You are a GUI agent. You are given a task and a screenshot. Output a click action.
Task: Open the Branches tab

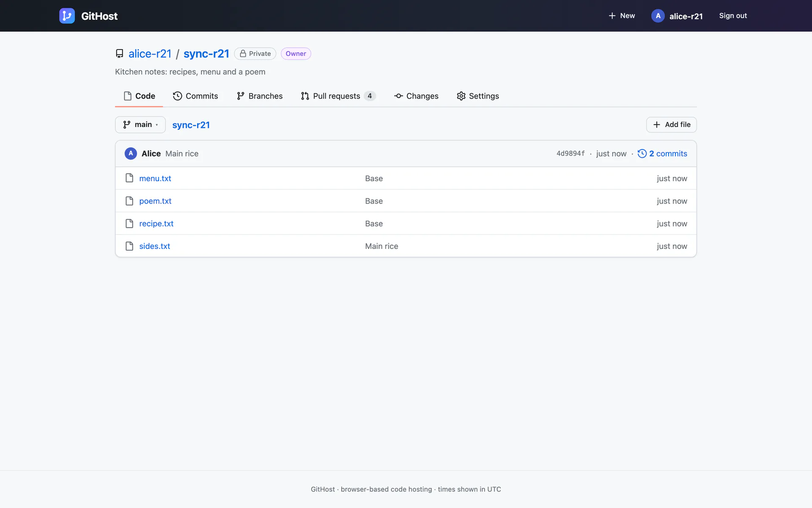(x=260, y=96)
